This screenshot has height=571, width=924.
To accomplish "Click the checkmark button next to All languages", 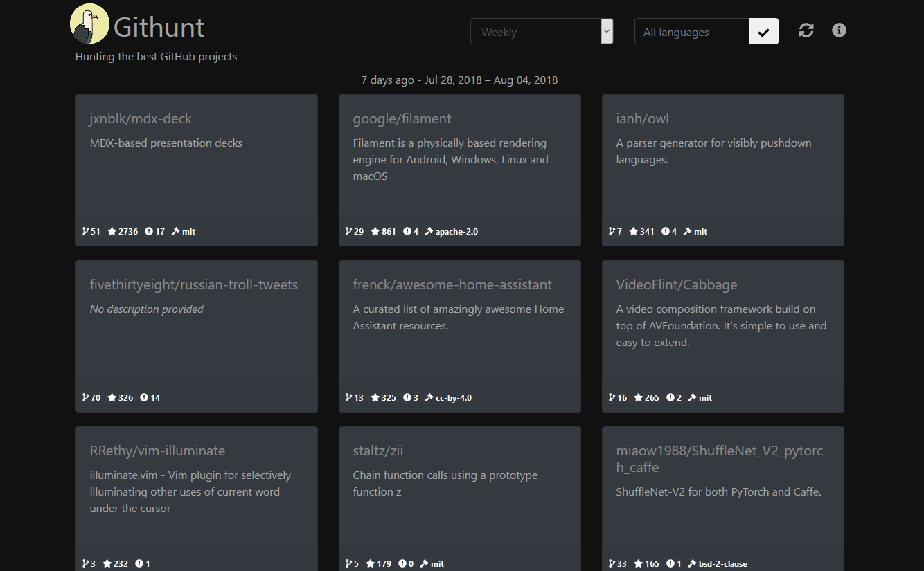I will (764, 32).
